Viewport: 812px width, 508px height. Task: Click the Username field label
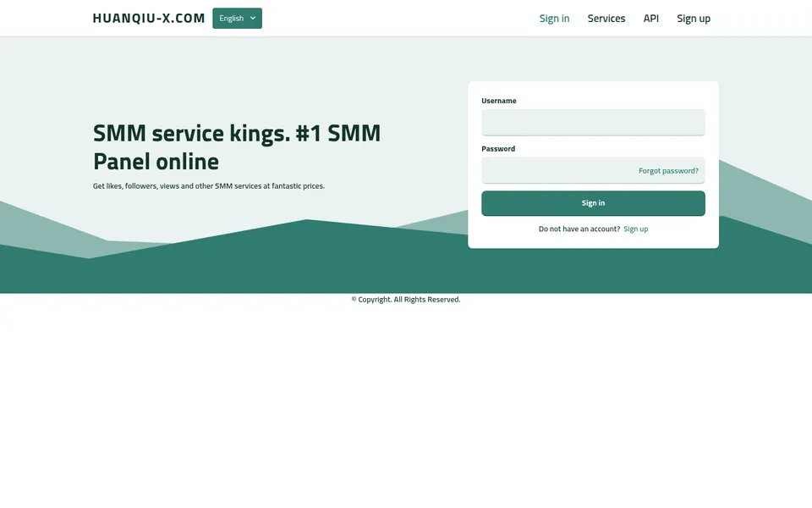point(499,101)
